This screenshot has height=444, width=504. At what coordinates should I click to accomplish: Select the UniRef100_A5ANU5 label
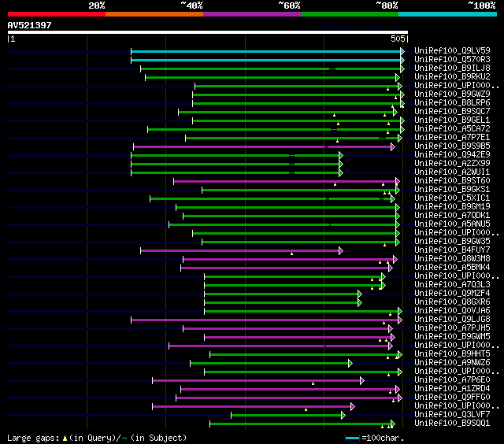click(x=452, y=224)
